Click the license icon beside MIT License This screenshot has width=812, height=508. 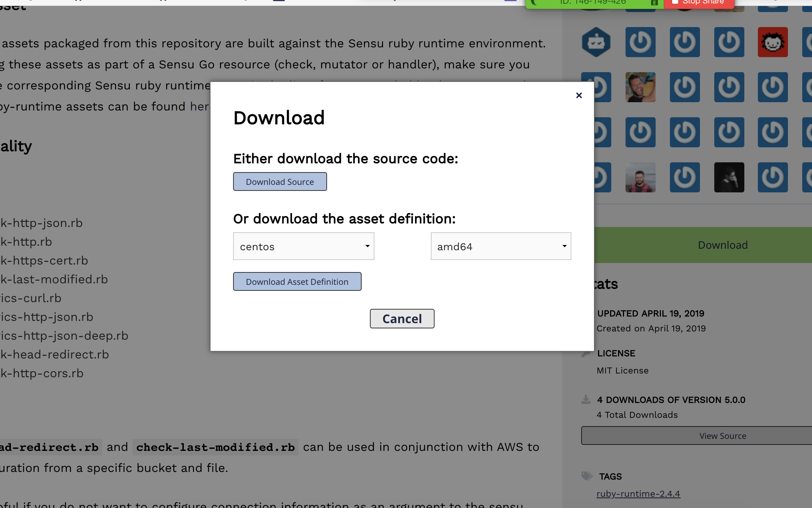(x=585, y=353)
